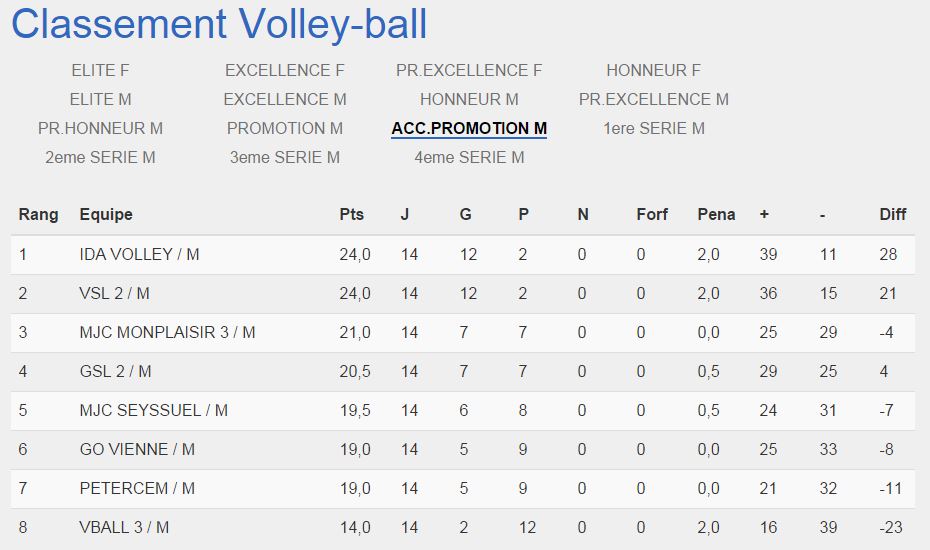Click the Diff column header

(893, 214)
